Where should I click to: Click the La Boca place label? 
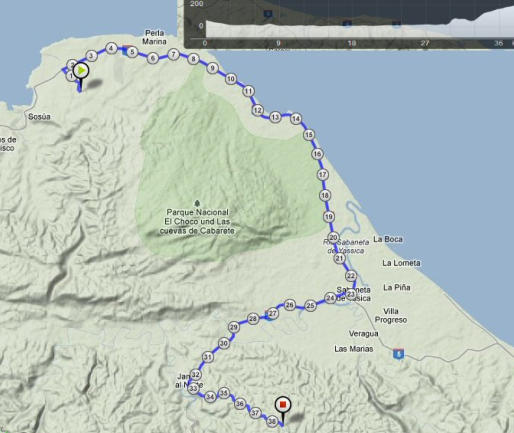tap(388, 239)
